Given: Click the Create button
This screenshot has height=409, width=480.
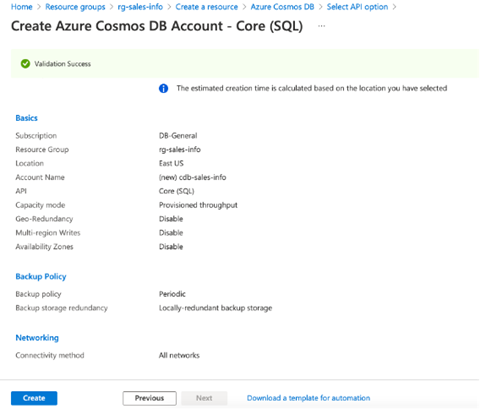Looking at the screenshot, I should [x=34, y=398].
